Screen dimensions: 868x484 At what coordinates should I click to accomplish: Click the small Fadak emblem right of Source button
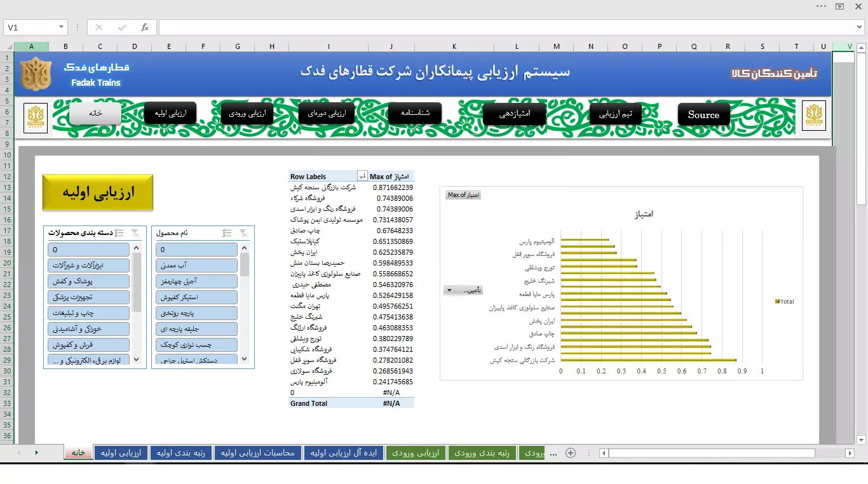point(814,116)
